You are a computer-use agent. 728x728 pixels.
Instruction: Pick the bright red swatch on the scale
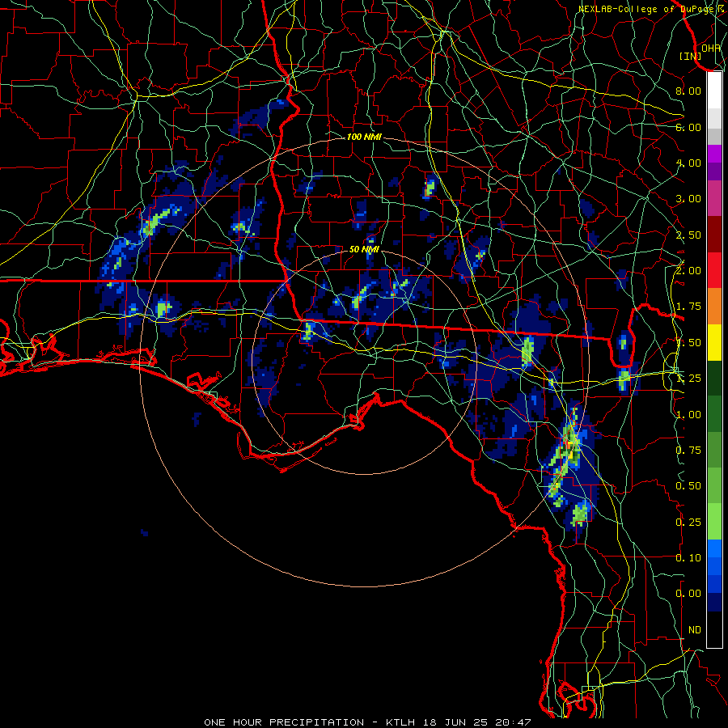pyautogui.click(x=714, y=270)
